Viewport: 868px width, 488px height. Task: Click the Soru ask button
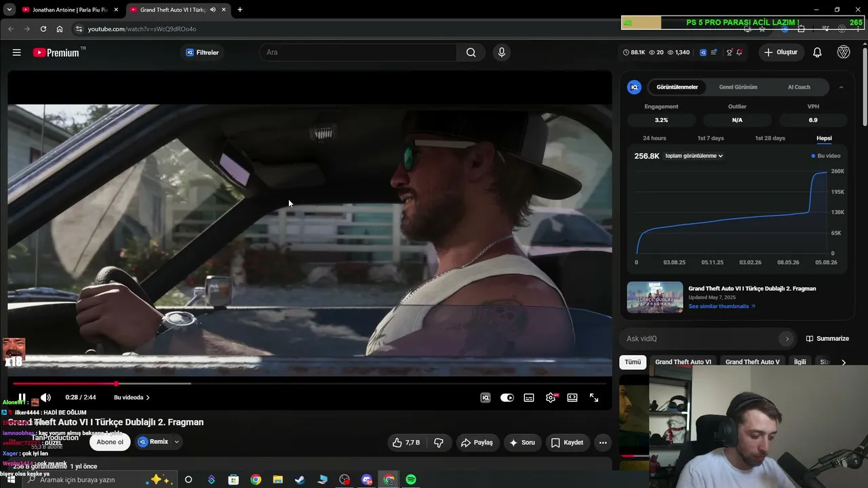tap(522, 443)
